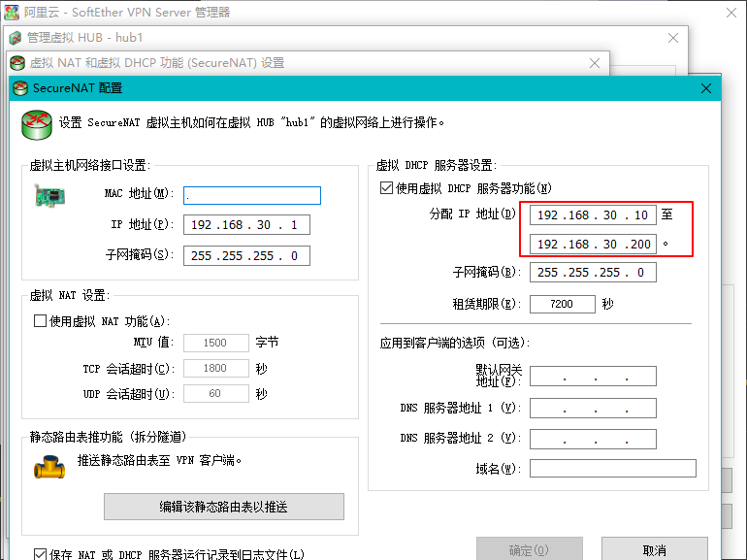747x560 pixels.
Task: Close the 管理虚拟 HUB - hub1 window
Action: pos(673,38)
